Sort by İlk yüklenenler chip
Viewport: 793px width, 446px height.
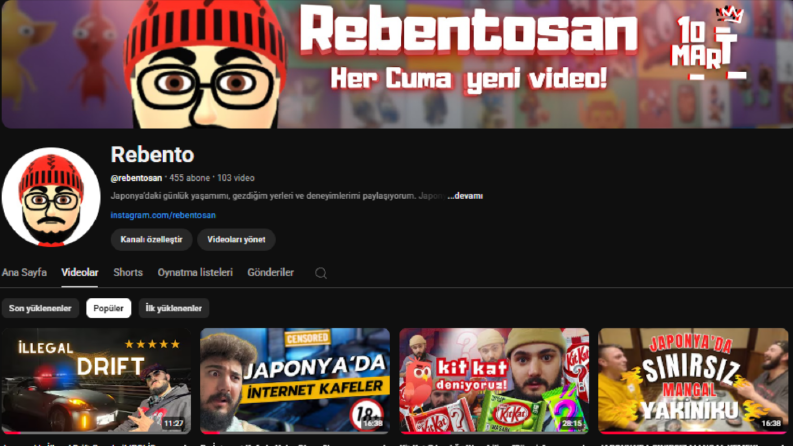tap(173, 308)
